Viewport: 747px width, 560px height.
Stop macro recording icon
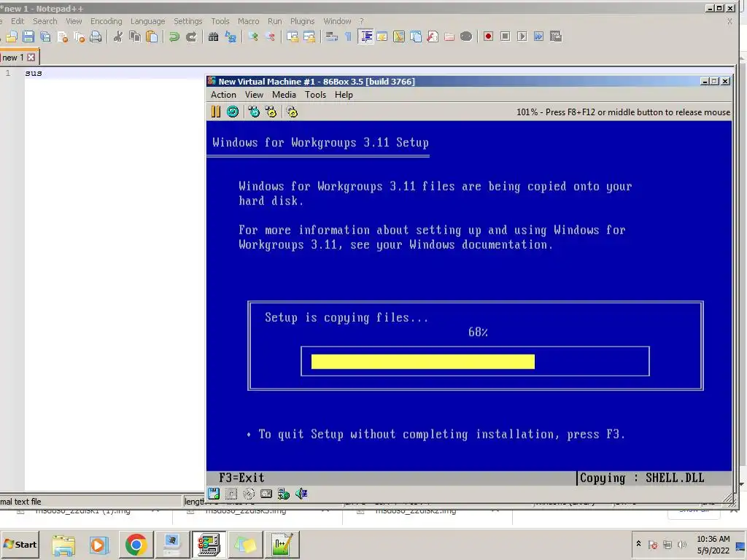(x=505, y=36)
